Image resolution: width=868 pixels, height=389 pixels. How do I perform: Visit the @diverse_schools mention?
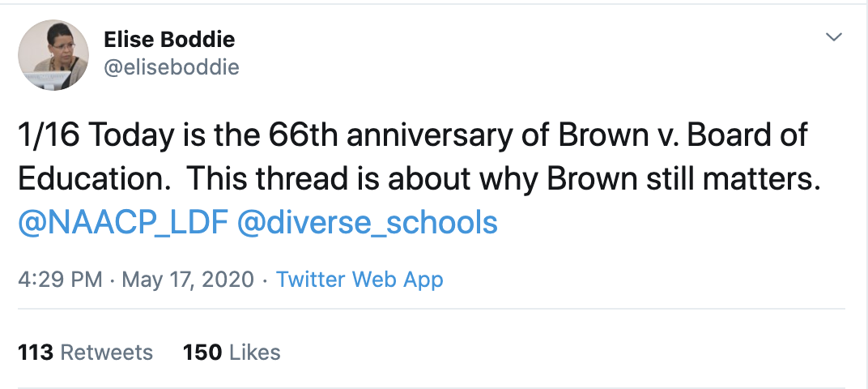[x=366, y=222]
